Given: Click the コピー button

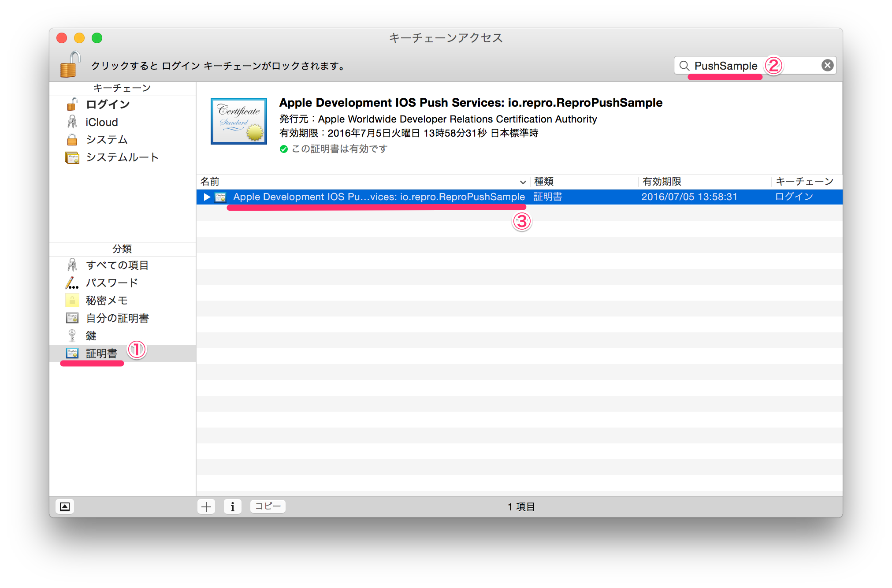Looking at the screenshot, I should 268,506.
